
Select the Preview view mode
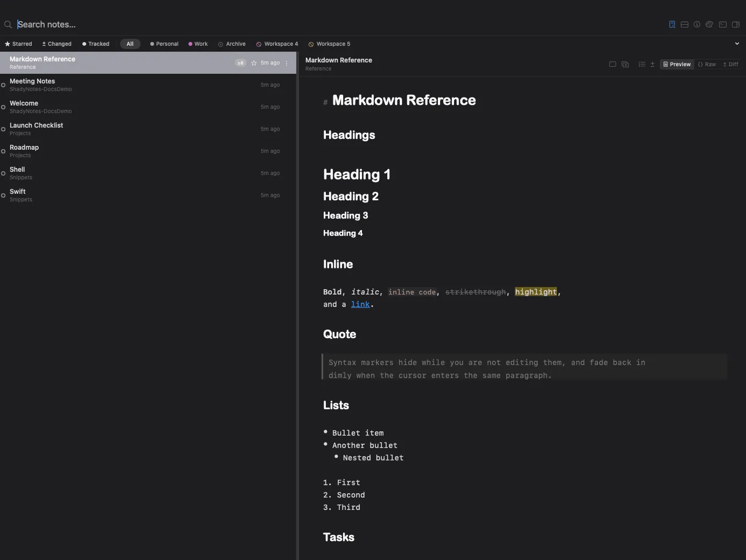pos(677,64)
